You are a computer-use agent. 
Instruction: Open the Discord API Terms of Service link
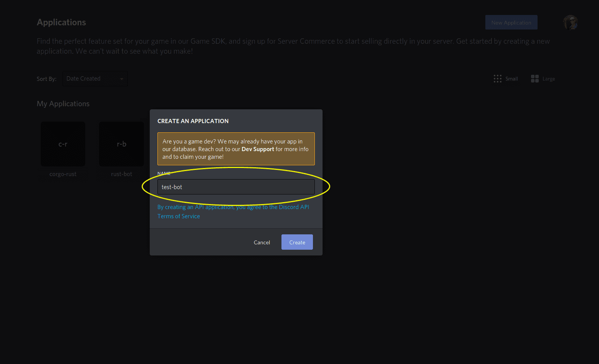pos(233,211)
